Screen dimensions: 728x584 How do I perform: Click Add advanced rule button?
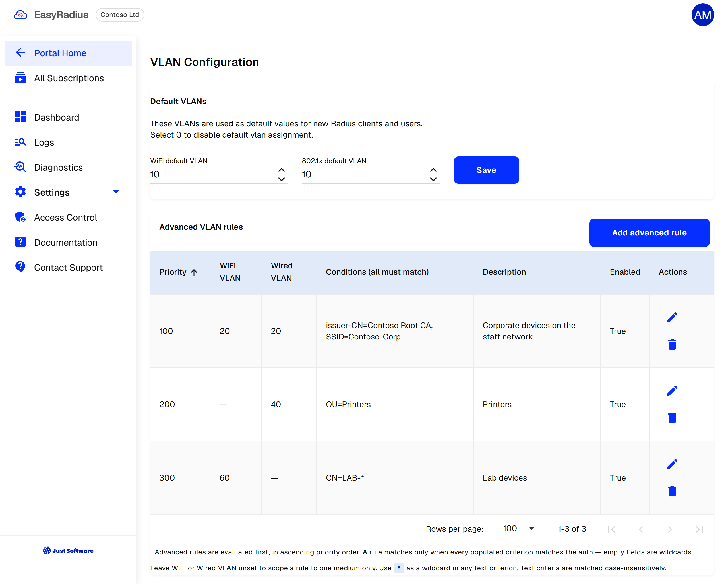point(649,233)
